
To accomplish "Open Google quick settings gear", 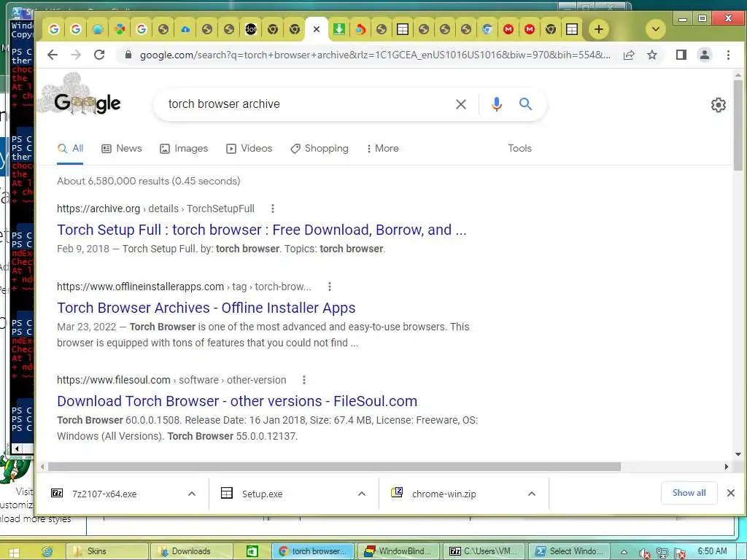I will click(718, 105).
